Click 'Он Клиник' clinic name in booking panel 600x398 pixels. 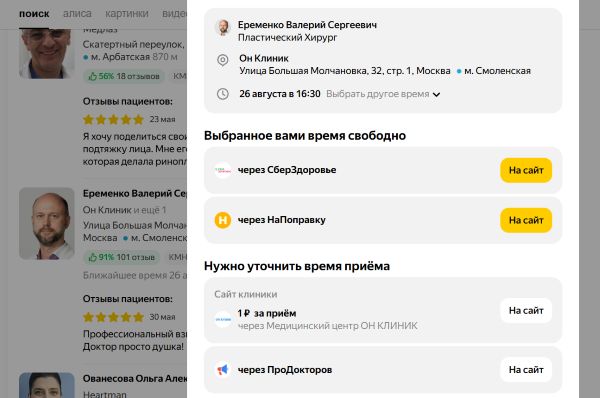[x=264, y=58]
